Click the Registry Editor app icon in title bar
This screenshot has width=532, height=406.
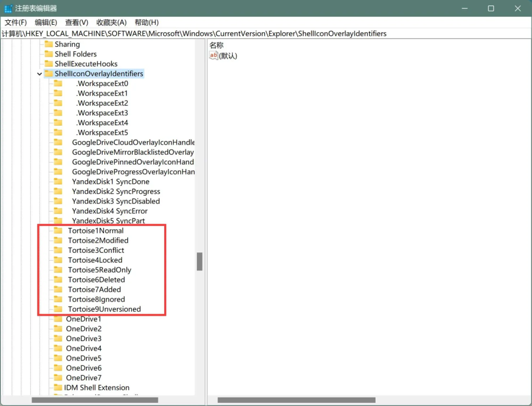[x=8, y=8]
